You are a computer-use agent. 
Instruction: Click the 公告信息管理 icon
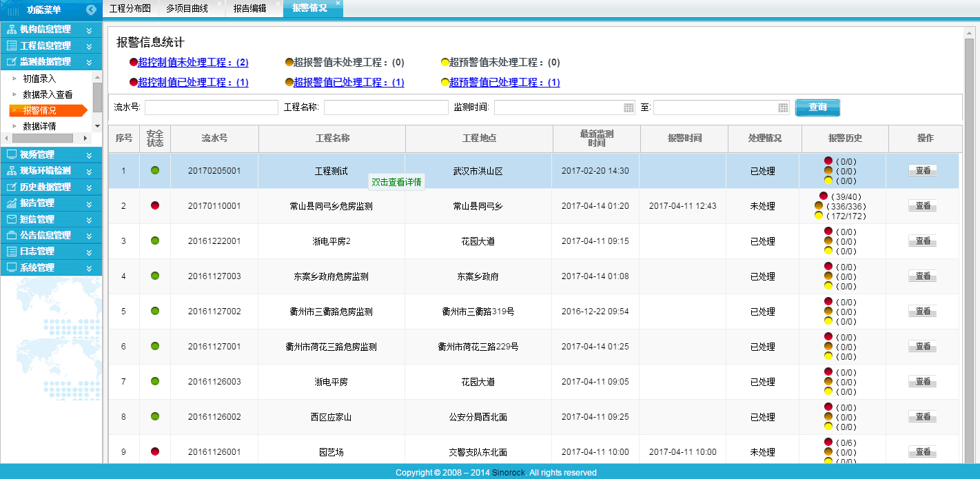coord(11,235)
